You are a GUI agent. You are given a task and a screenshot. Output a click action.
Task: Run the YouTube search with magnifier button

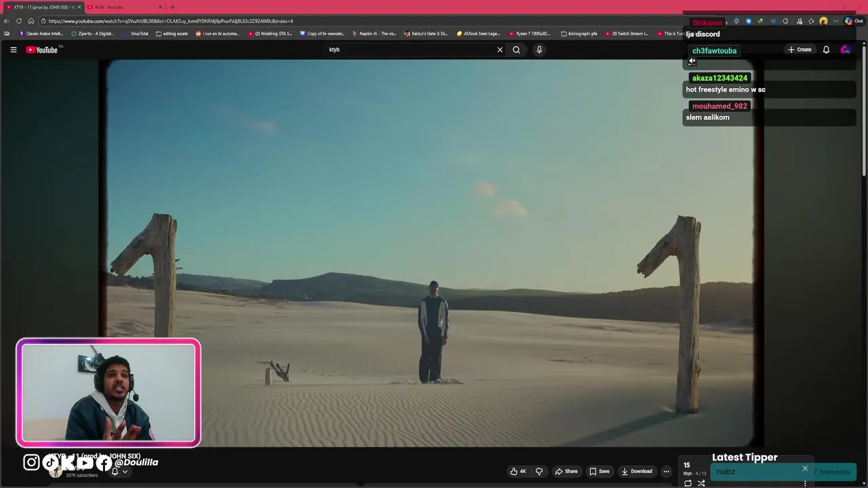(516, 49)
